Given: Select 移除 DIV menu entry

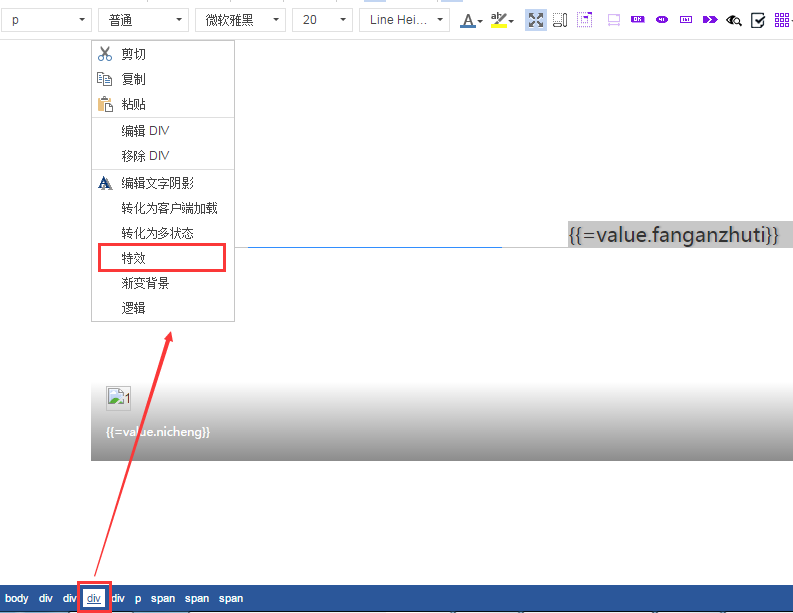Looking at the screenshot, I should pos(163,156).
